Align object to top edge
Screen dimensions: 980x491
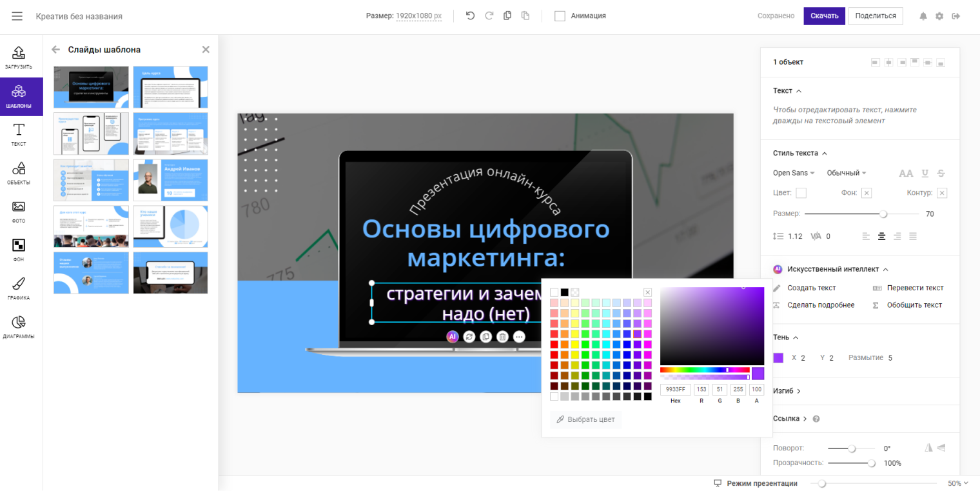[x=914, y=63]
